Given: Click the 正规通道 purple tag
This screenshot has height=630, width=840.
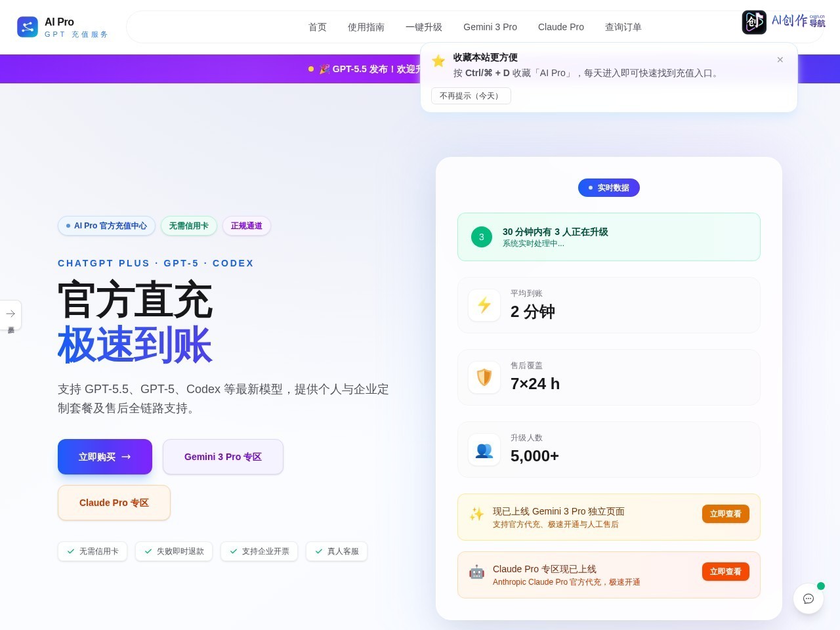Looking at the screenshot, I should pos(247,226).
